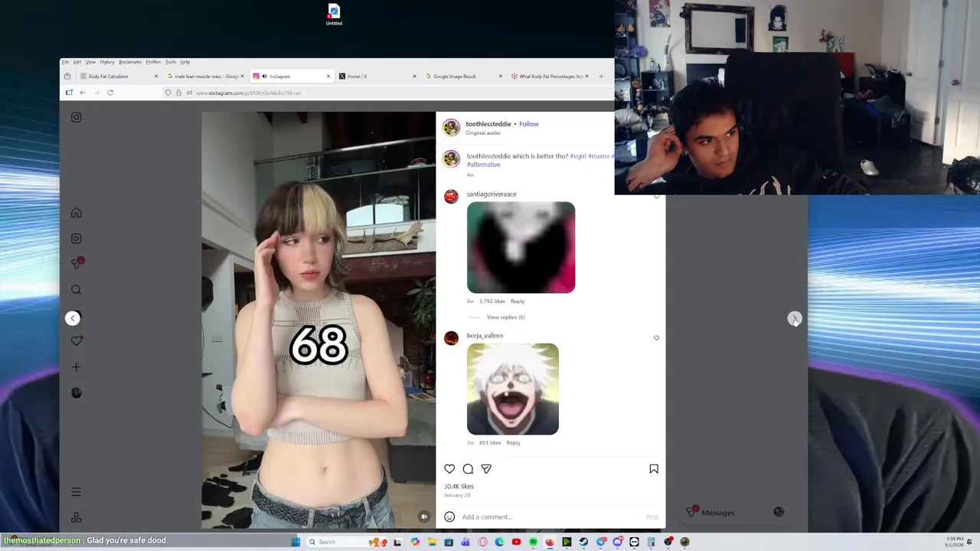
Task: Reload the page
Action: click(x=110, y=93)
